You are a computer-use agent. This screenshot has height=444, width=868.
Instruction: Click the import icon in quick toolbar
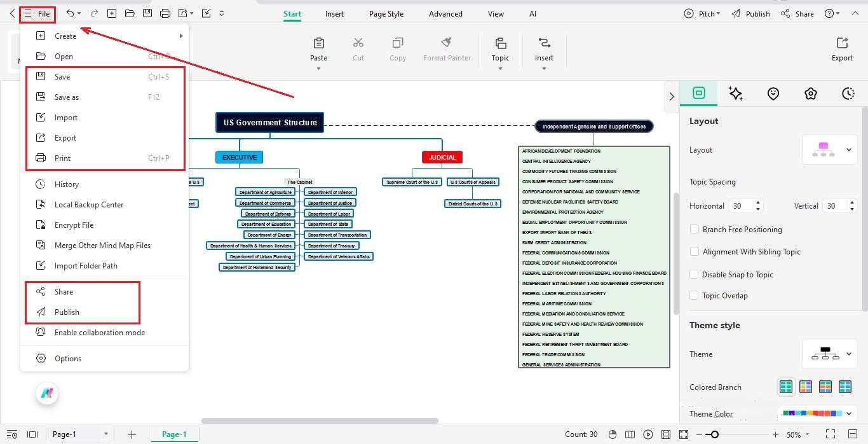(x=206, y=13)
